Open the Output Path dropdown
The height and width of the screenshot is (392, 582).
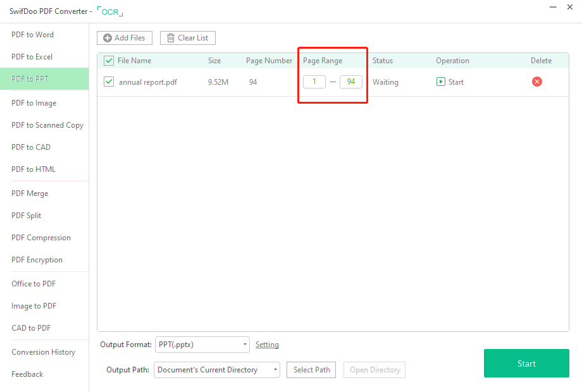[x=217, y=370]
